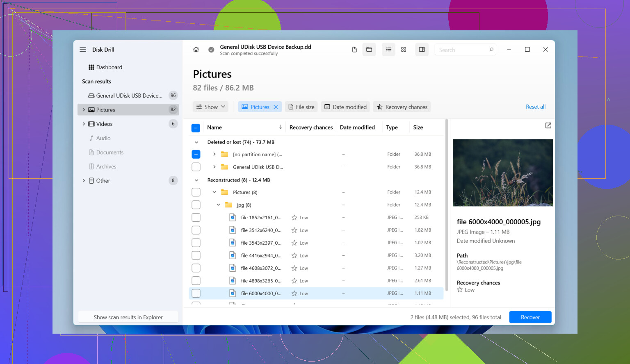Click Reset all filters link
Image resolution: width=630 pixels, height=364 pixels.
coord(536,107)
